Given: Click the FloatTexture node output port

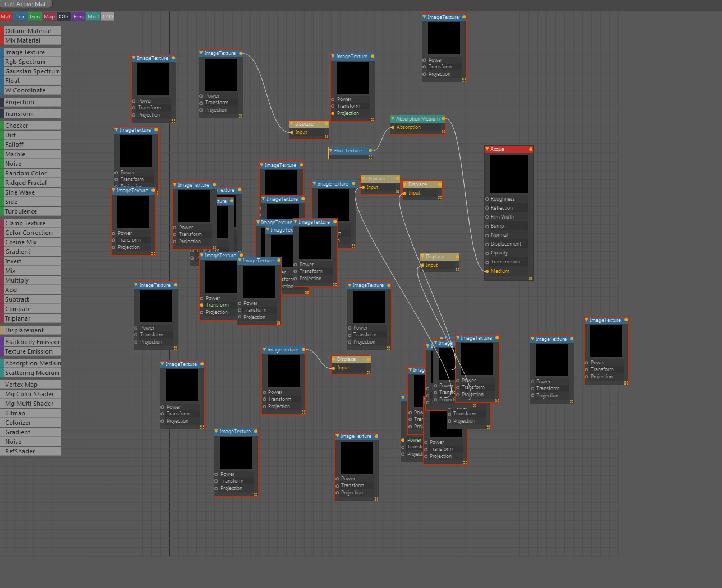Looking at the screenshot, I should pos(370,150).
